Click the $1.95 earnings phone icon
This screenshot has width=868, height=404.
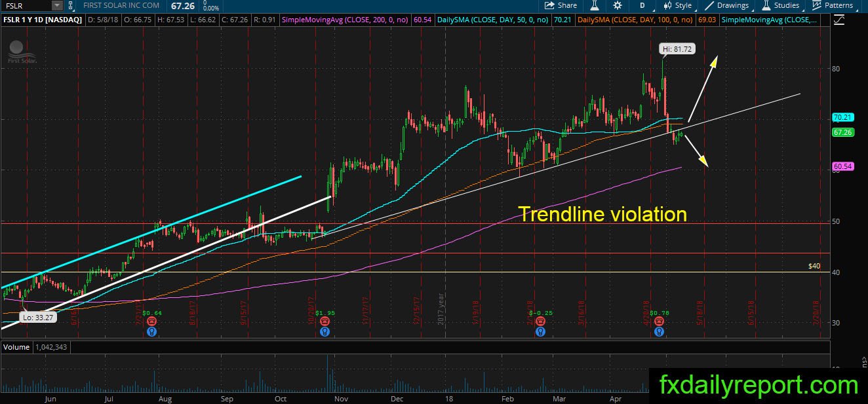click(x=325, y=321)
